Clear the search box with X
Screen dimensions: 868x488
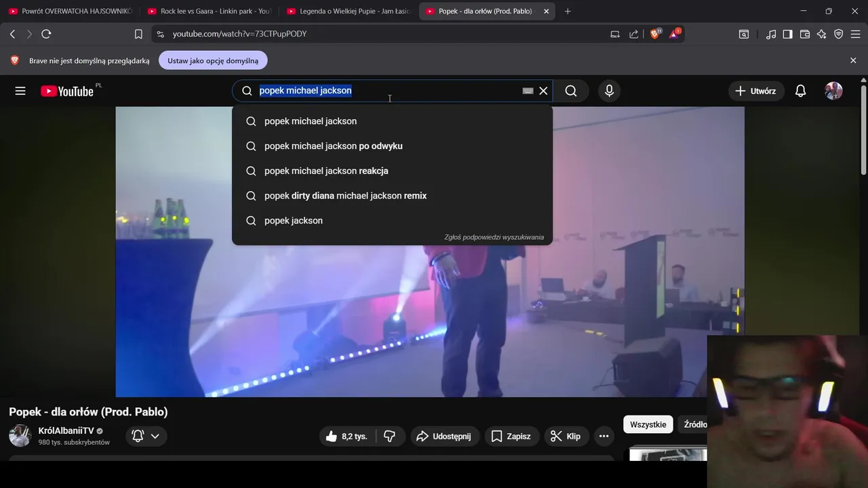pos(543,91)
